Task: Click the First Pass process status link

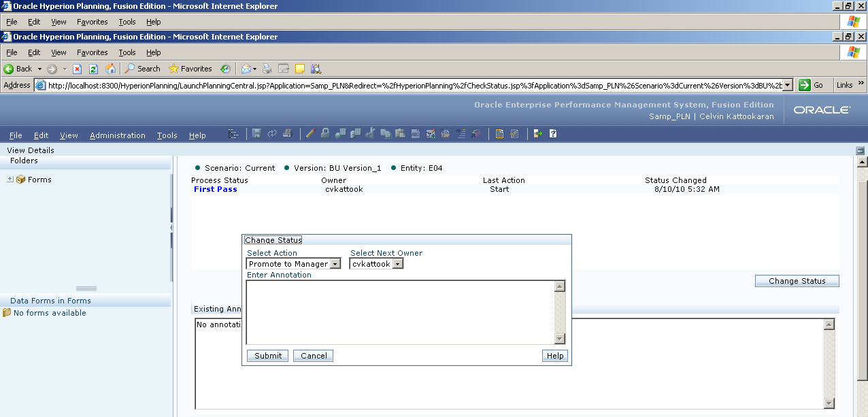Action: click(x=216, y=189)
